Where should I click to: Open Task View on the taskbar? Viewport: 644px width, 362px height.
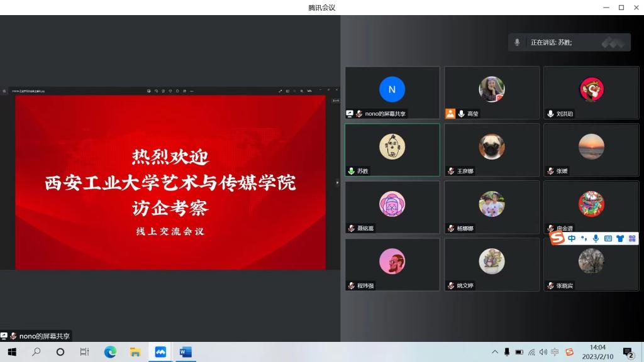pos(84,352)
